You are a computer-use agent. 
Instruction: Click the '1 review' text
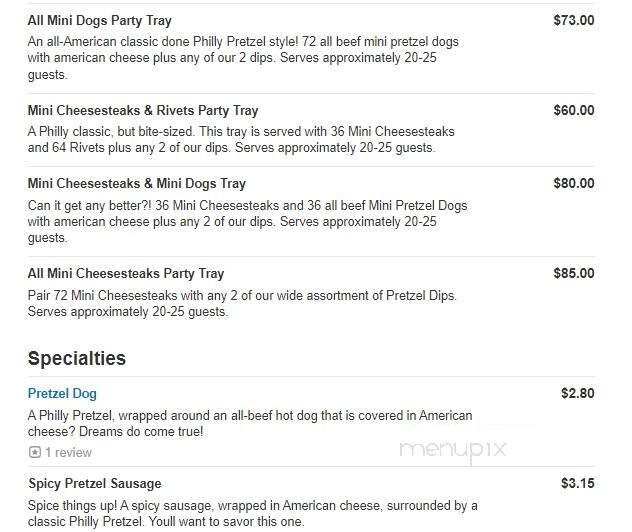tap(69, 452)
